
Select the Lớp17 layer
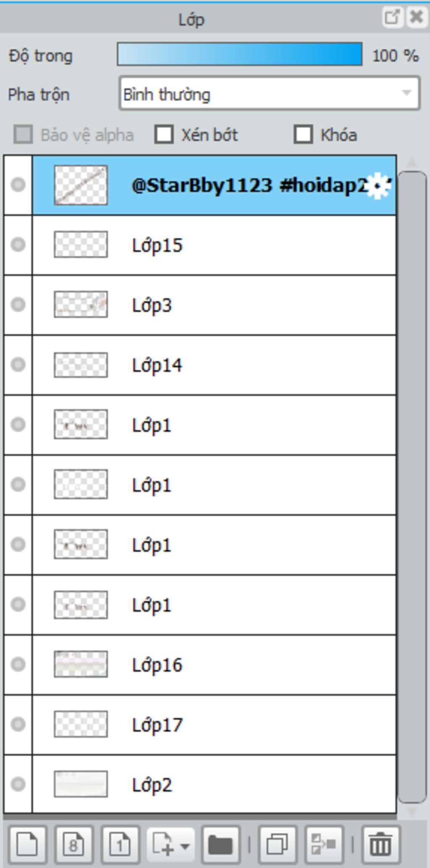(214, 725)
